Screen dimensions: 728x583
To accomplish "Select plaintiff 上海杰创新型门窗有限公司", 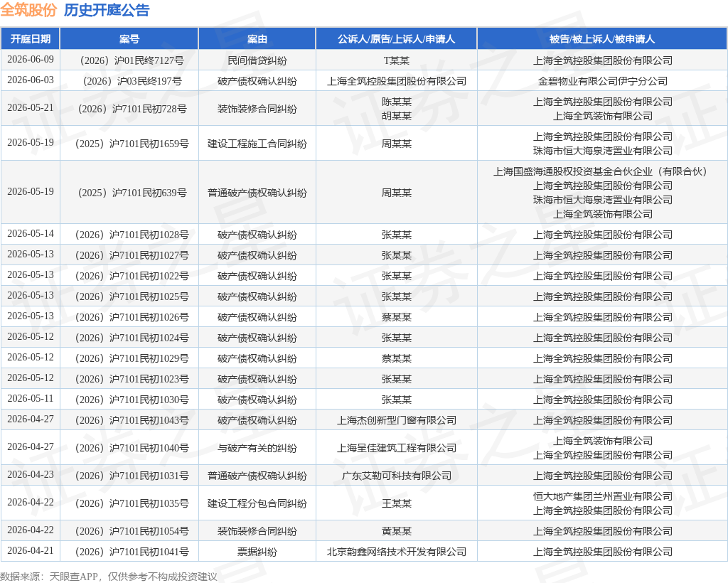I will (x=396, y=420).
